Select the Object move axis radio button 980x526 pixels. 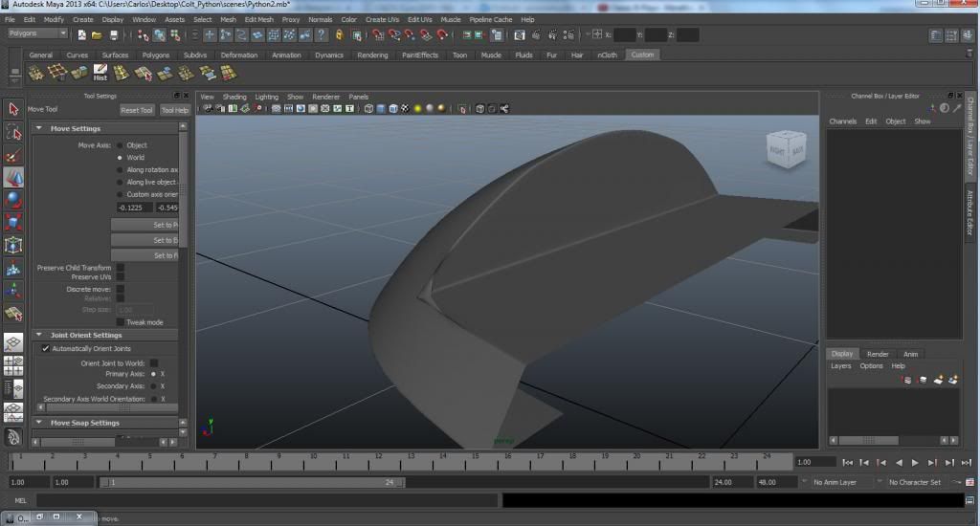point(121,145)
